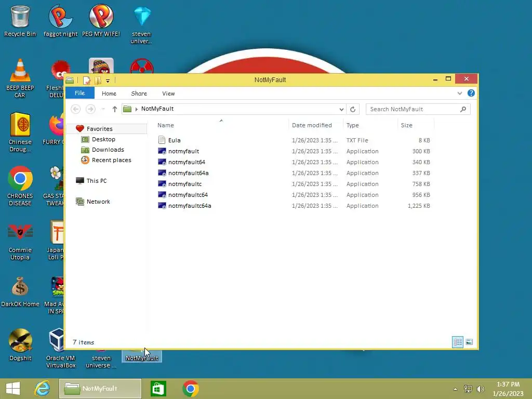The height and width of the screenshot is (399, 532).
Task: Select Network in navigation pane
Action: pyautogui.click(x=98, y=202)
